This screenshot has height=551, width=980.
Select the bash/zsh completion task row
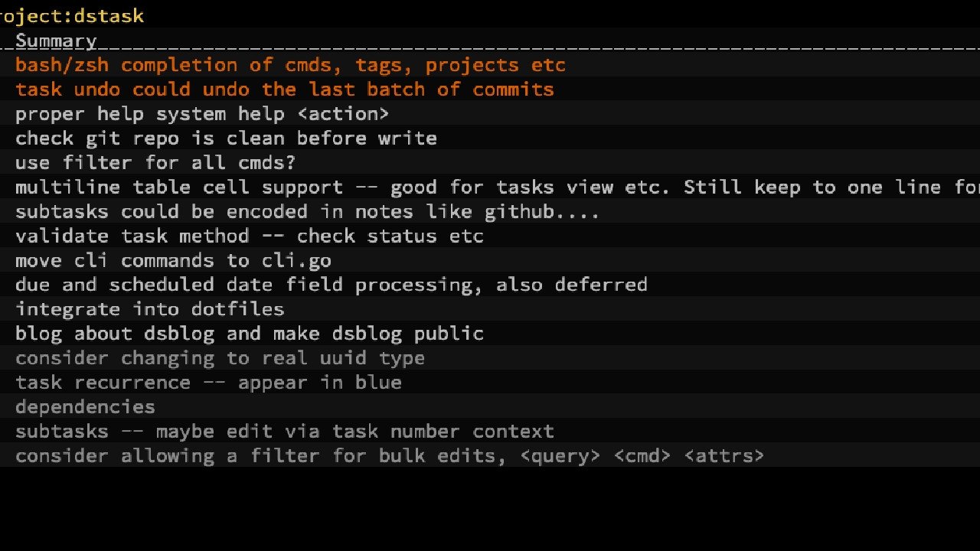[x=290, y=65]
